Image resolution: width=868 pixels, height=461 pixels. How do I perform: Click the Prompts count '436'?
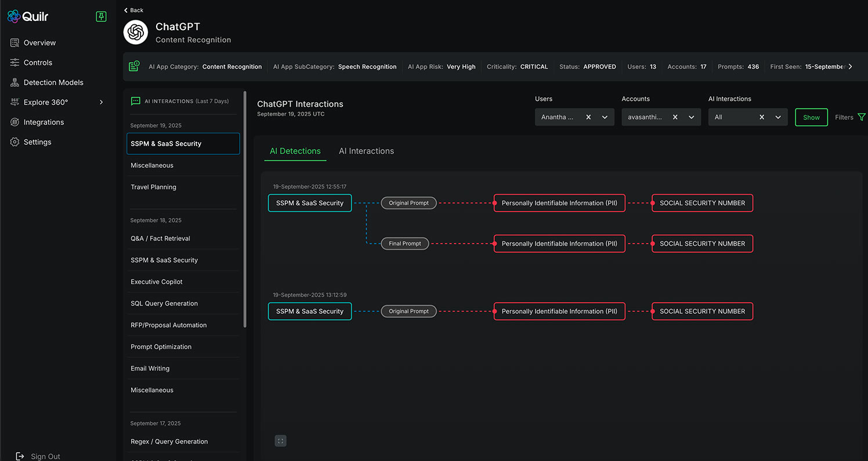point(753,67)
